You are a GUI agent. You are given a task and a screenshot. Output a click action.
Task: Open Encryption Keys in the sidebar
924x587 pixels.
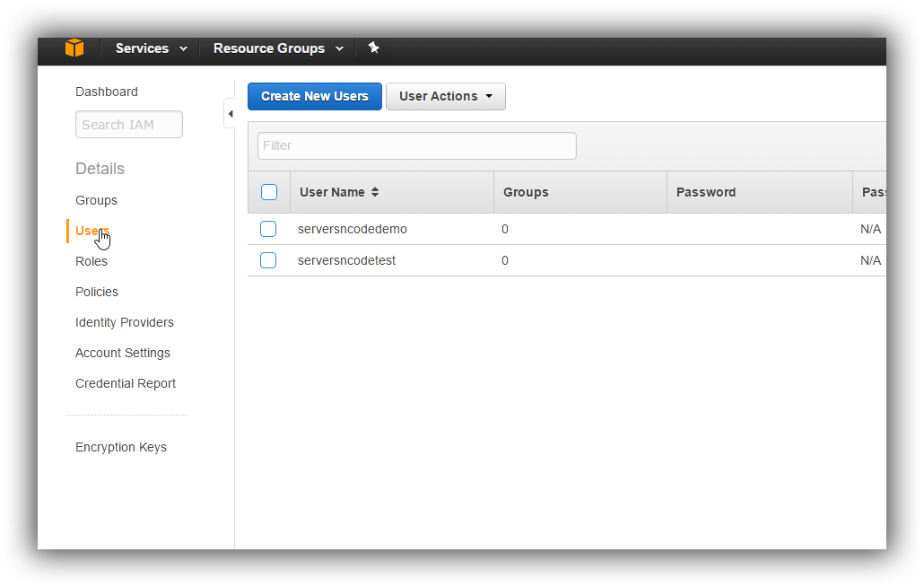coord(121,447)
